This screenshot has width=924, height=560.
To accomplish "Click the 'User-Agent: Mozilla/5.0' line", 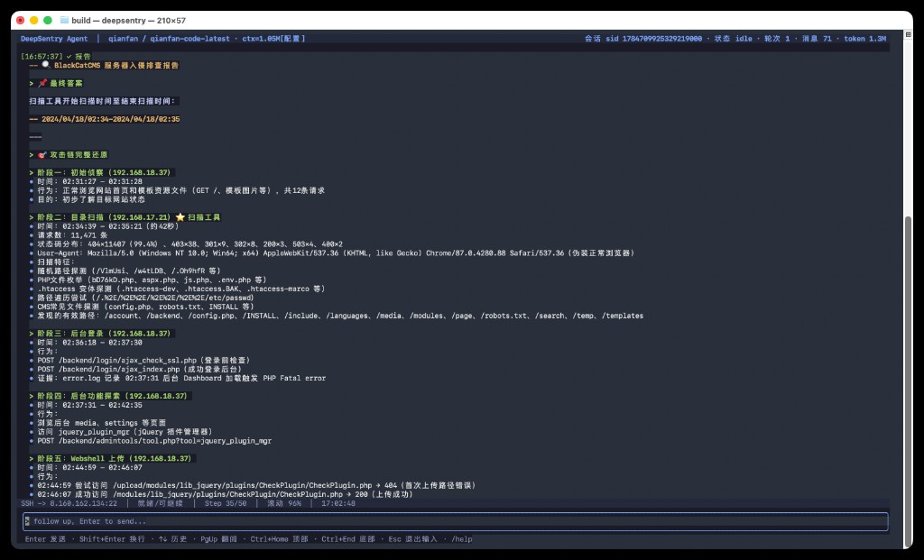I will click(336, 253).
